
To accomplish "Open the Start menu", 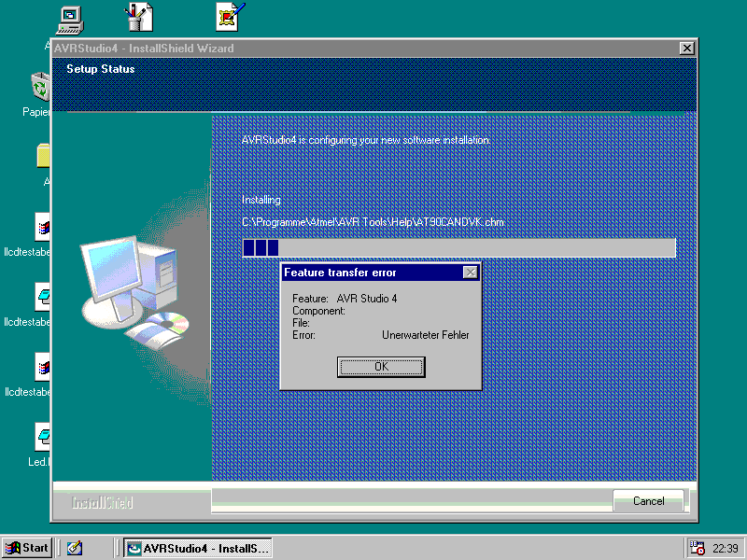I will 27,548.
